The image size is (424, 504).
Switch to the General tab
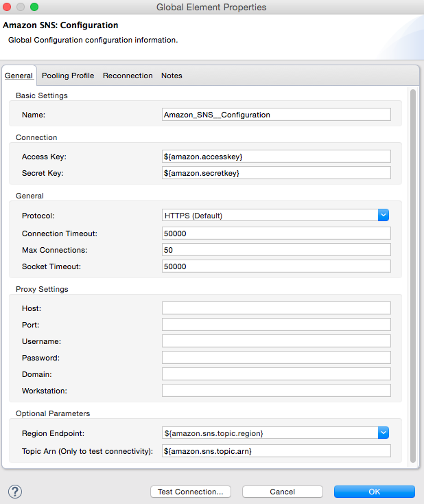[19, 76]
